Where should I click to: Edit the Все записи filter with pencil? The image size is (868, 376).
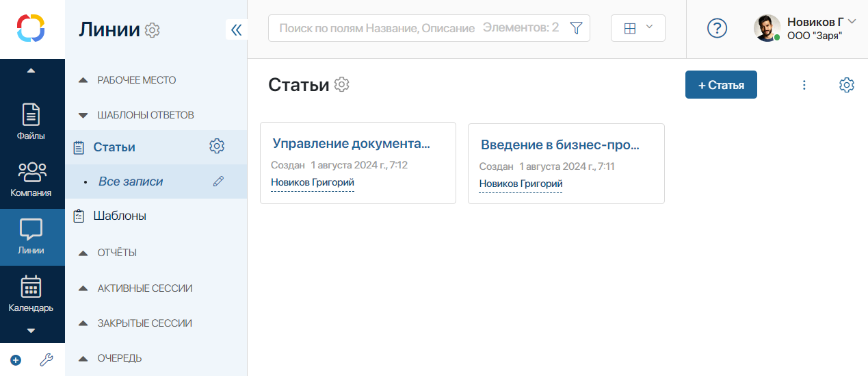(218, 181)
